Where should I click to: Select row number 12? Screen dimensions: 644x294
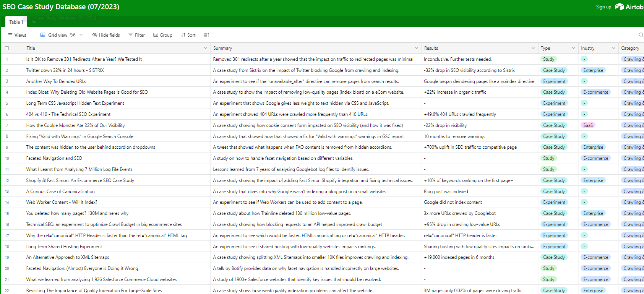7,180
